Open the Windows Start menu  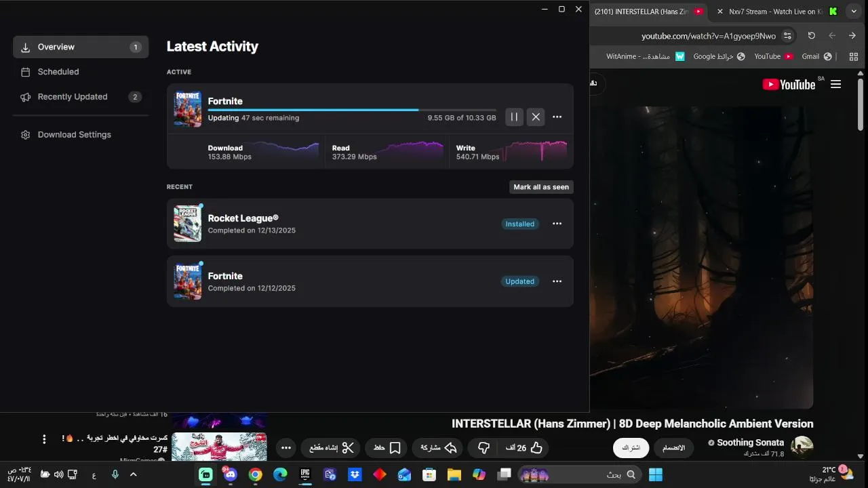click(656, 475)
